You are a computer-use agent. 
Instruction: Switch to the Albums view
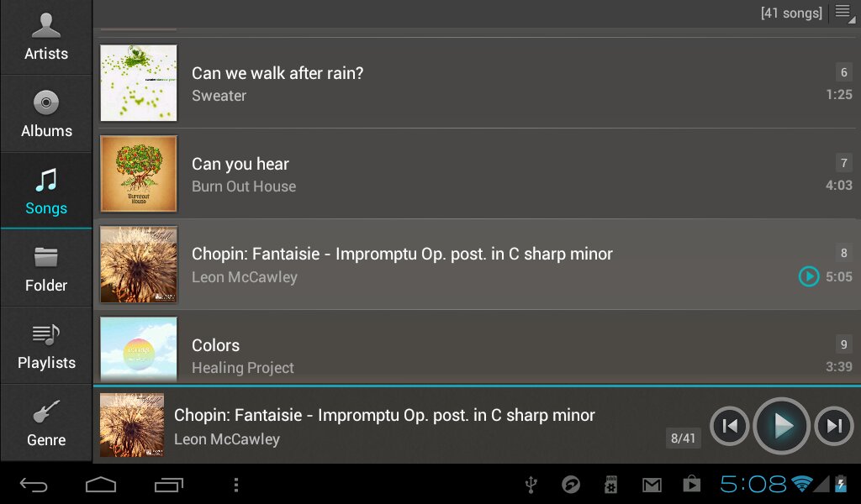point(45,114)
